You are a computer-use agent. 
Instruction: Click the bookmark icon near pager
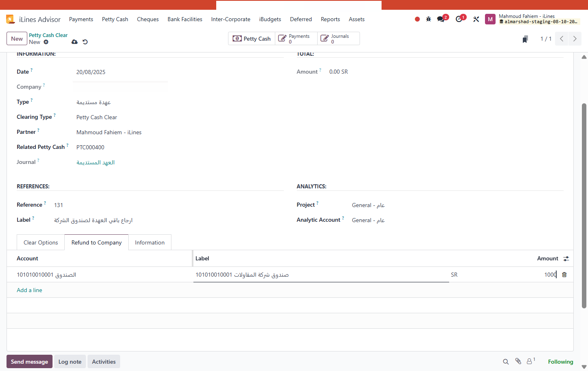coord(525,39)
